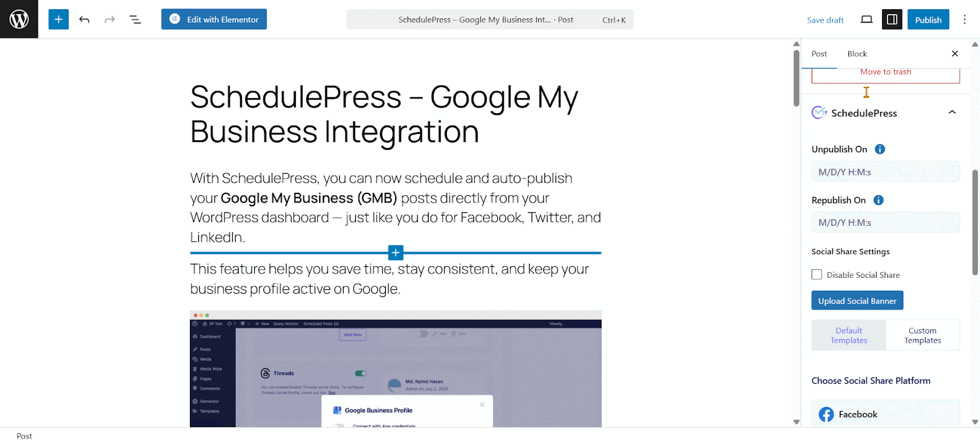980x443 pixels.
Task: Click the canvas scrollbar up arrow
Action: (x=796, y=44)
